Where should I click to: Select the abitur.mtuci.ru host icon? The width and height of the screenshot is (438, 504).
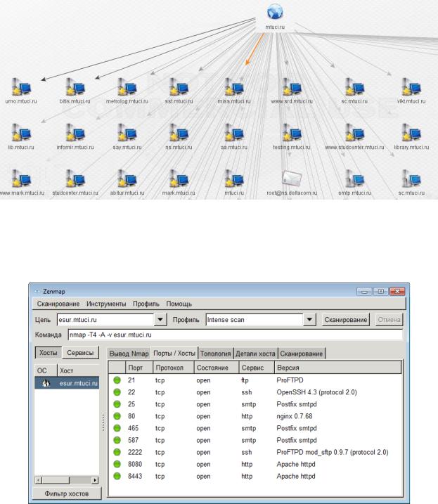127,179
